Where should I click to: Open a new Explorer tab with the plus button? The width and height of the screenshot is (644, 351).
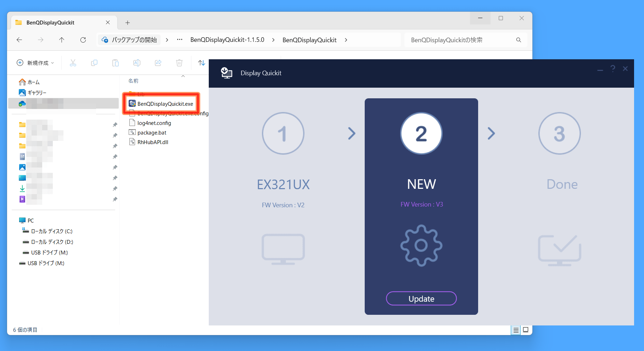click(x=128, y=23)
